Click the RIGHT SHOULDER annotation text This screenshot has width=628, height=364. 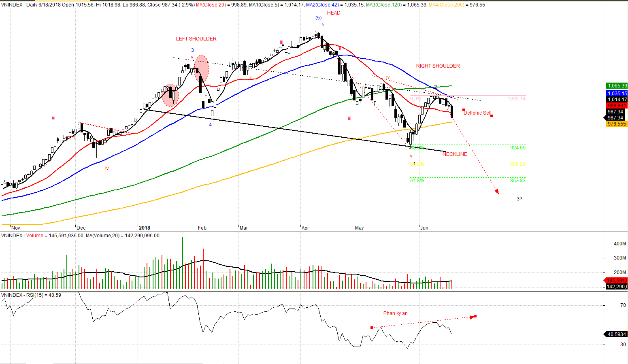click(438, 66)
